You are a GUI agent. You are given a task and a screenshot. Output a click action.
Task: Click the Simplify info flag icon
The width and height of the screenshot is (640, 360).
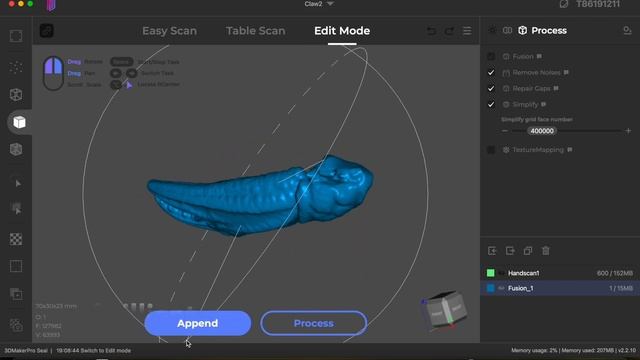pyautogui.click(x=544, y=104)
